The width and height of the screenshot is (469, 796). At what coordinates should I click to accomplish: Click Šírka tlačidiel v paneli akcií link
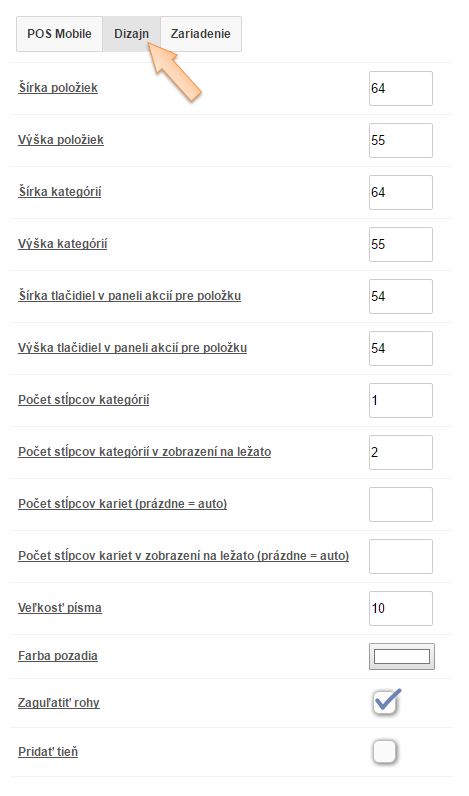129,296
